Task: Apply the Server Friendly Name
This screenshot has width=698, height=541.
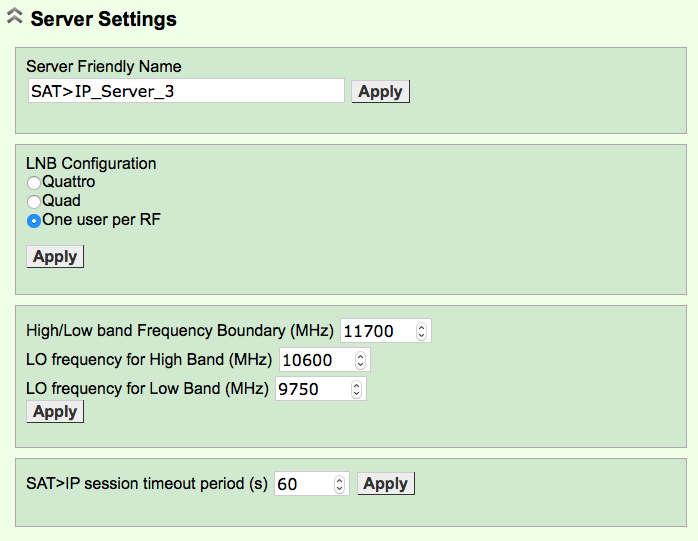Action: [380, 91]
